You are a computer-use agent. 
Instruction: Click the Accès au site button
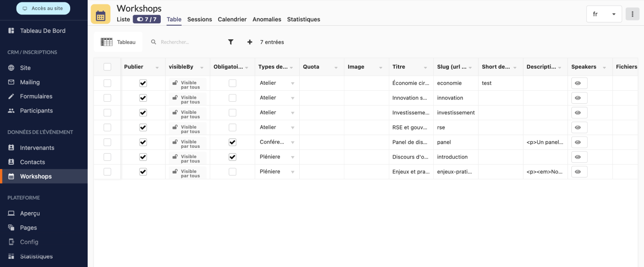tap(43, 8)
